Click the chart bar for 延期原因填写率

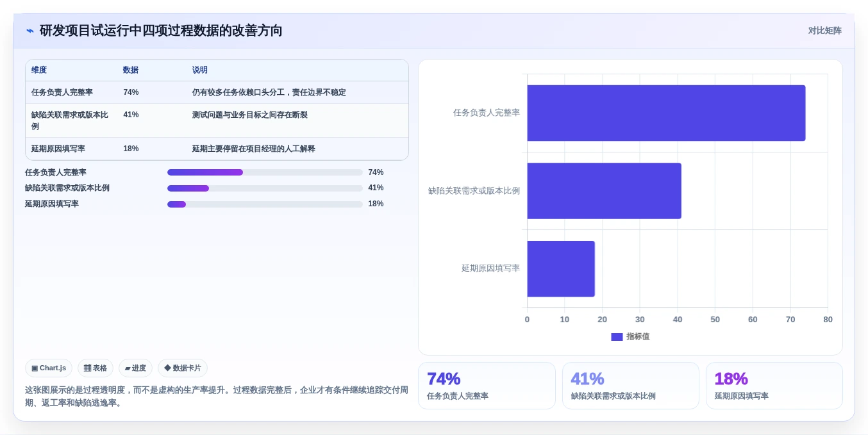(561, 268)
